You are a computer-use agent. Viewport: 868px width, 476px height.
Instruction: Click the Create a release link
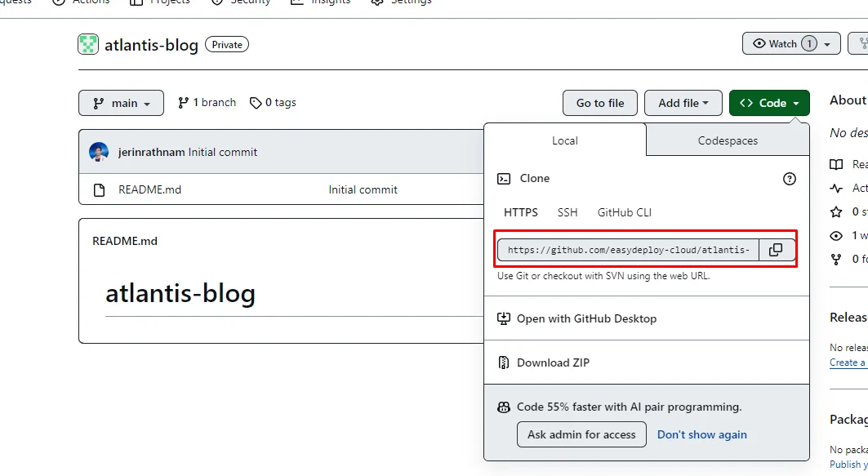848,363
